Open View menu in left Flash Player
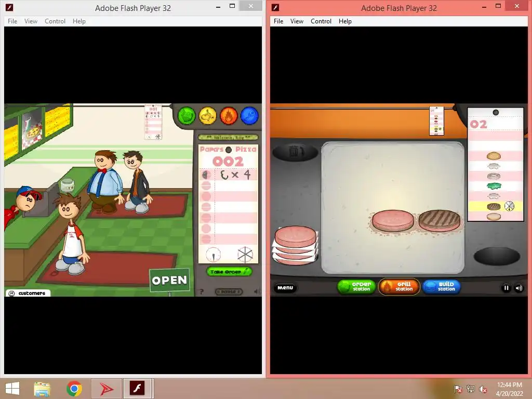This screenshot has height=399, width=532. [31, 21]
